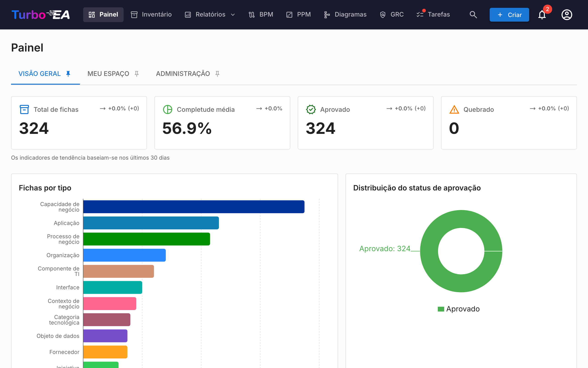Screen dimensions: 588x368
Task: Click the Processo de negócio green bar
Action: coord(147,239)
